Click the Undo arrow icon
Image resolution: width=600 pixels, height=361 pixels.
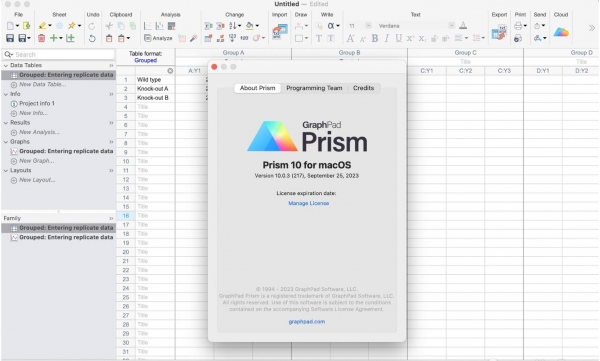tap(92, 38)
